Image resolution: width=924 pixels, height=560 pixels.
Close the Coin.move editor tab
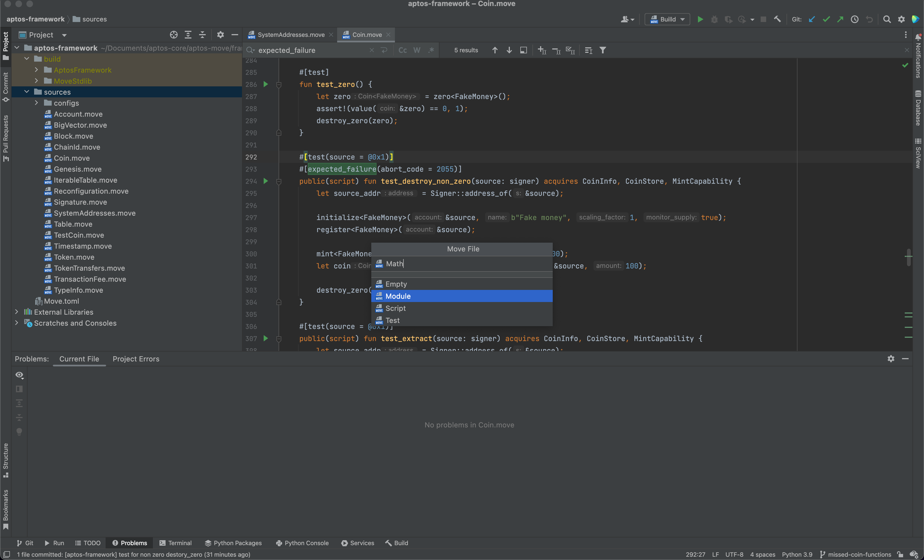[x=388, y=35]
